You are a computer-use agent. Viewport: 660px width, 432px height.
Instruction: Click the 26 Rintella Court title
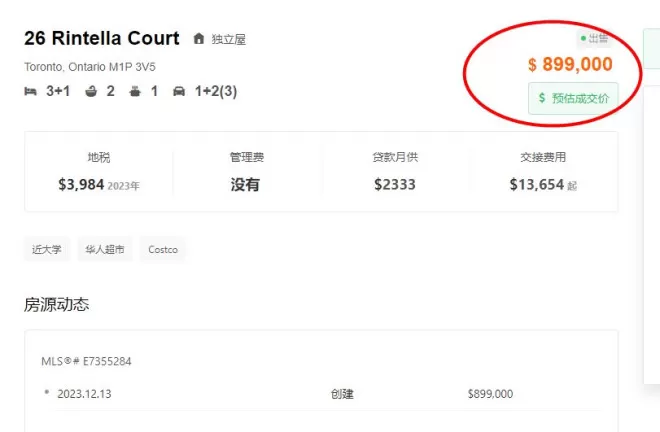tap(102, 38)
